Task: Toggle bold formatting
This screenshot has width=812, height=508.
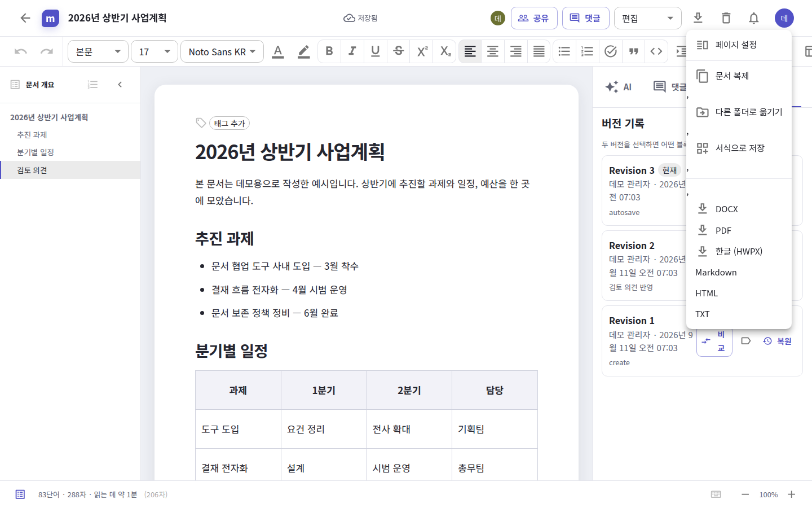Action: 329,51
